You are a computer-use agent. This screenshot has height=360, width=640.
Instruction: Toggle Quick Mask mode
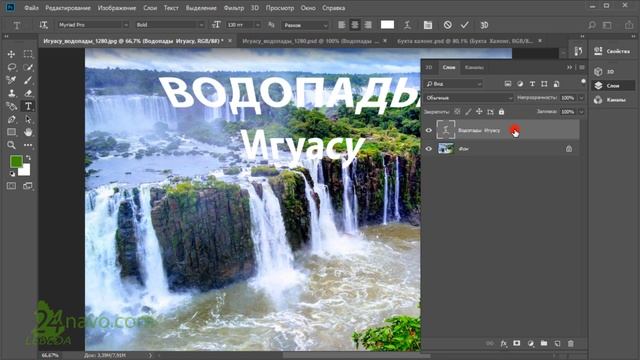[x=11, y=186]
